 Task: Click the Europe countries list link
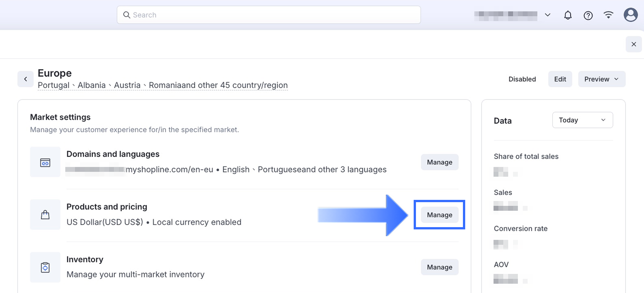click(x=163, y=86)
